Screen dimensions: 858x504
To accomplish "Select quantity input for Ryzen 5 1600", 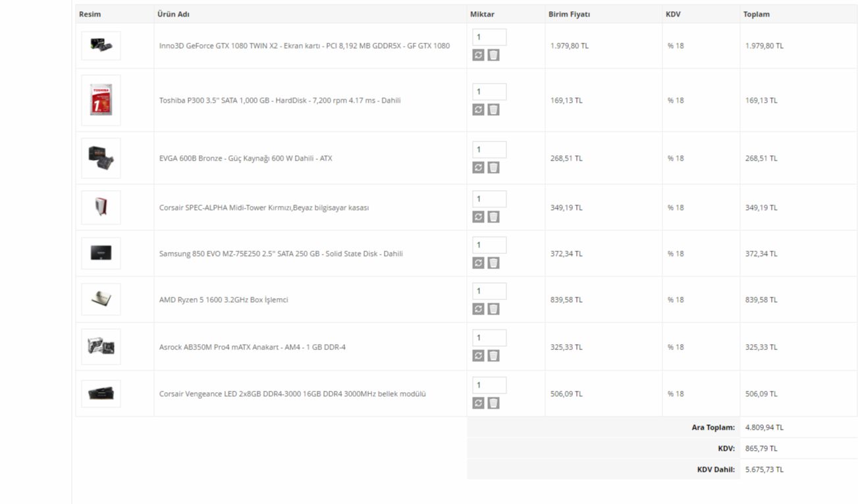I will click(489, 291).
